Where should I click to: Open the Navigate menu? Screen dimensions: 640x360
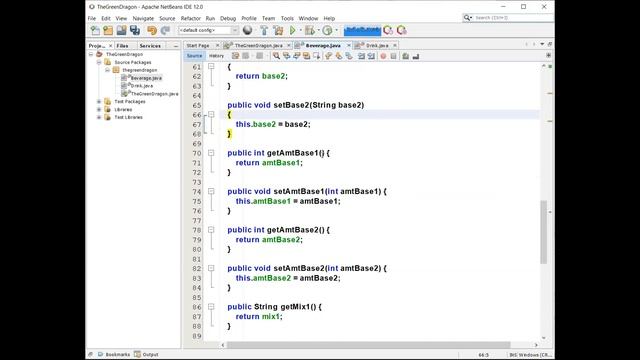click(143, 18)
